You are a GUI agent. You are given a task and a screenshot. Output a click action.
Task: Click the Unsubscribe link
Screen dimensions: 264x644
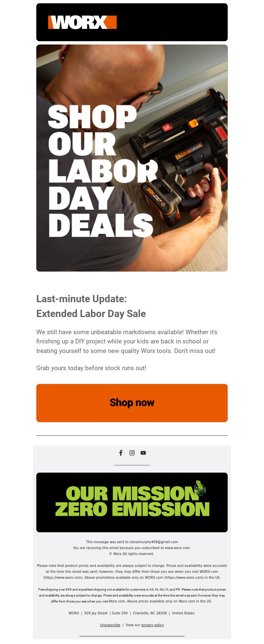(x=110, y=625)
